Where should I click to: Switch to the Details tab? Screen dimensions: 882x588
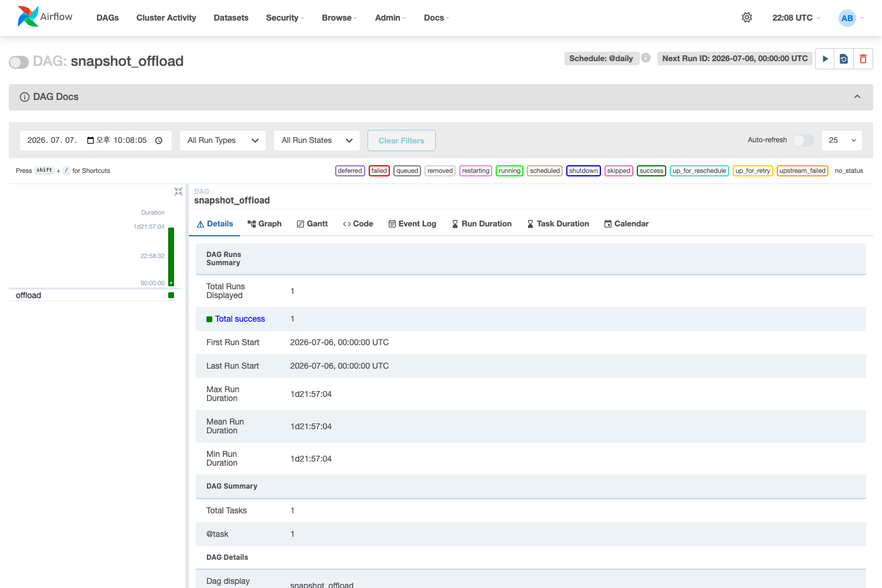(215, 224)
